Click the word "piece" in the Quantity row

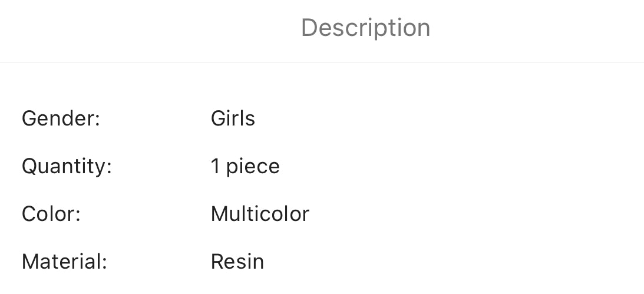pos(253,167)
